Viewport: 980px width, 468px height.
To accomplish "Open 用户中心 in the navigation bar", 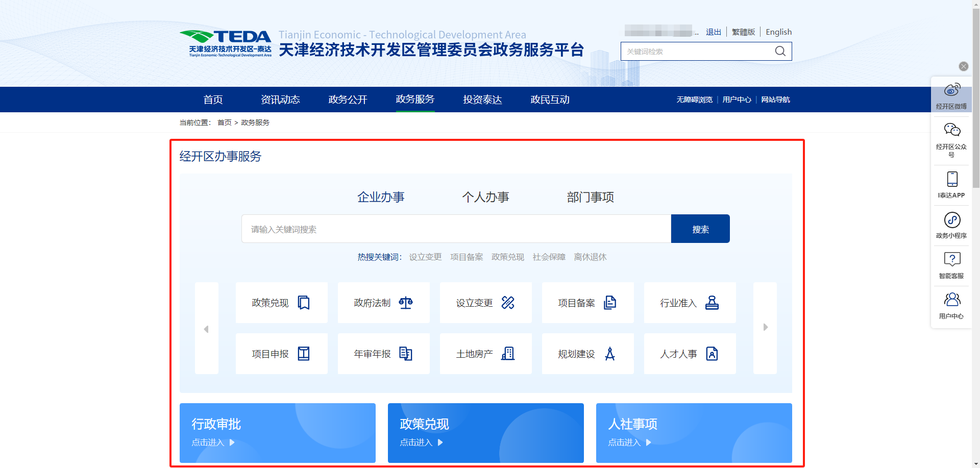I will pyautogui.click(x=737, y=100).
